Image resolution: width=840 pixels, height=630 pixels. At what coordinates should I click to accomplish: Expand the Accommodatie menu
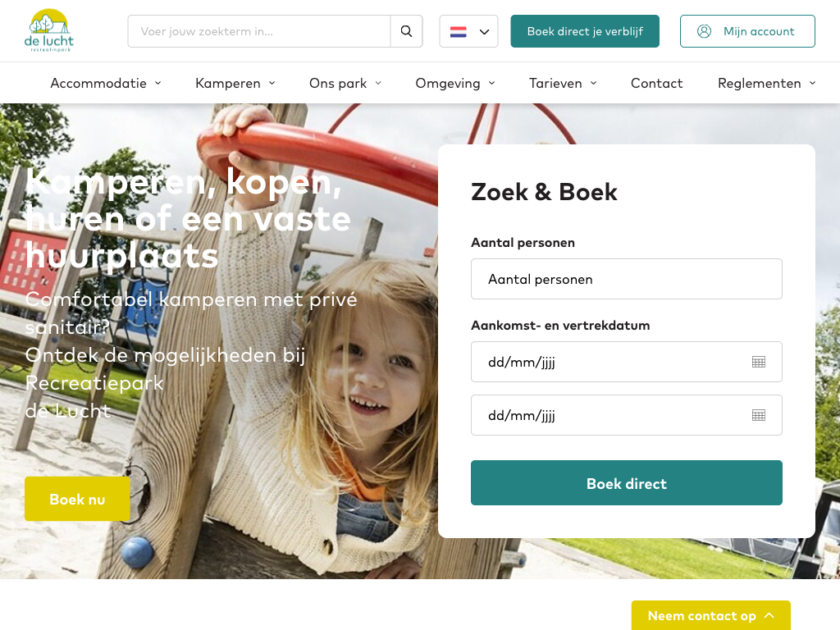pos(106,83)
